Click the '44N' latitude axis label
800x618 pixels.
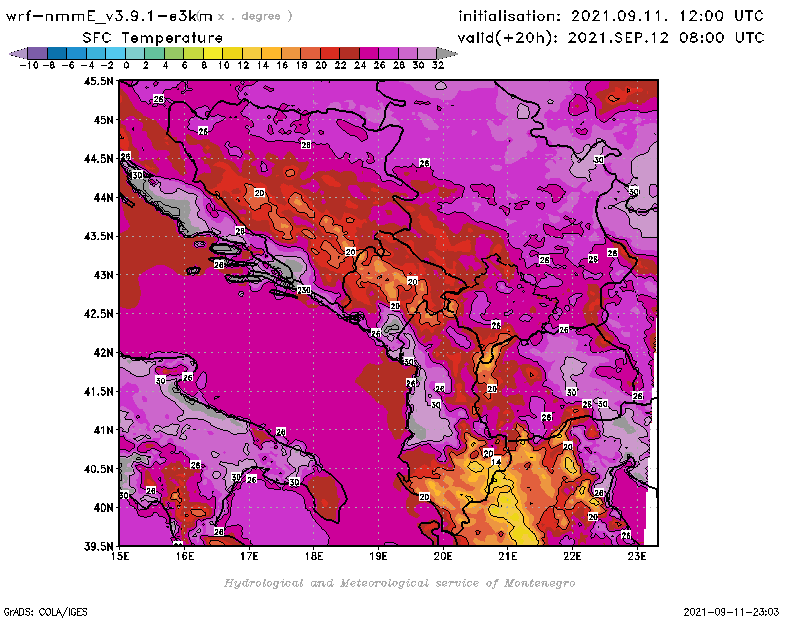(103, 197)
